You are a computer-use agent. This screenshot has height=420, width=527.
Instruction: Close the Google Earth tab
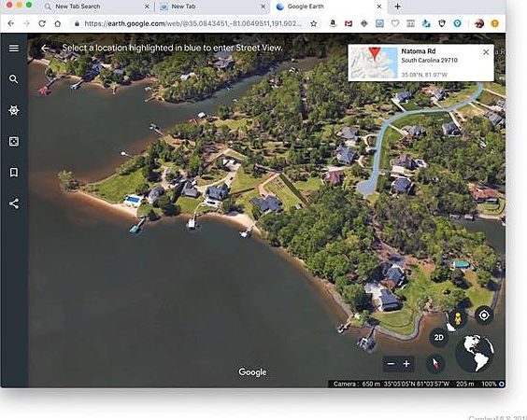[379, 7]
